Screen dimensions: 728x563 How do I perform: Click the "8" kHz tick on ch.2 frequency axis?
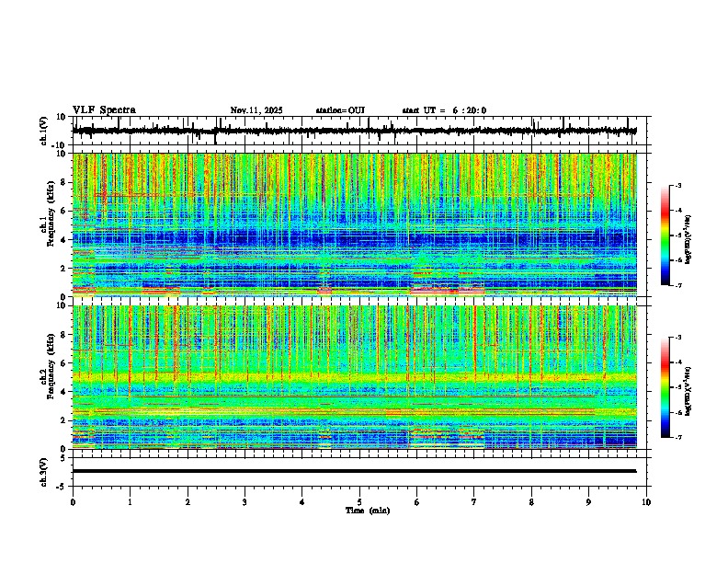[63, 335]
